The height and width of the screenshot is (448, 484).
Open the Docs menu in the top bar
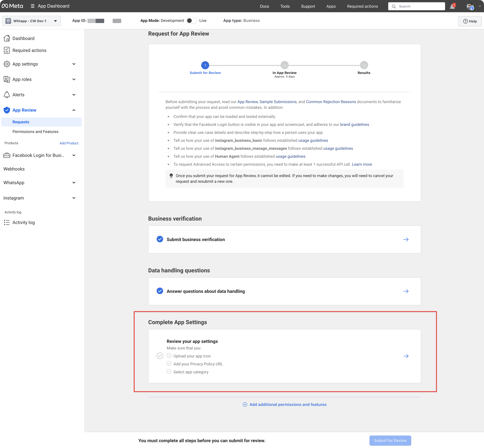tap(264, 6)
